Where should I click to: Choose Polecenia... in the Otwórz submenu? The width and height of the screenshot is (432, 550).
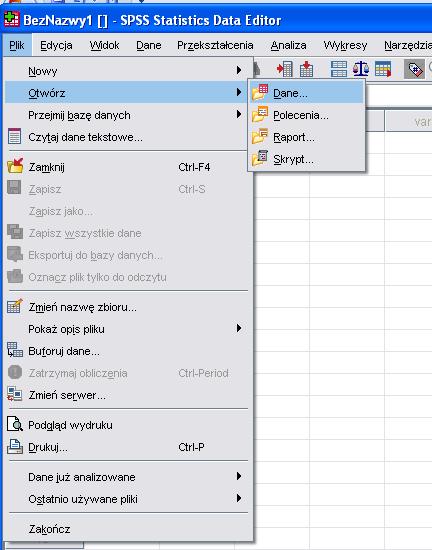pyautogui.click(x=306, y=115)
